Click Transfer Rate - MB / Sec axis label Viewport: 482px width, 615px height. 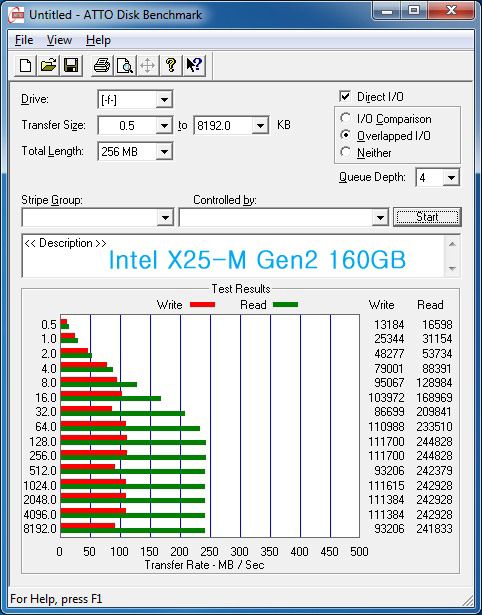204,565
